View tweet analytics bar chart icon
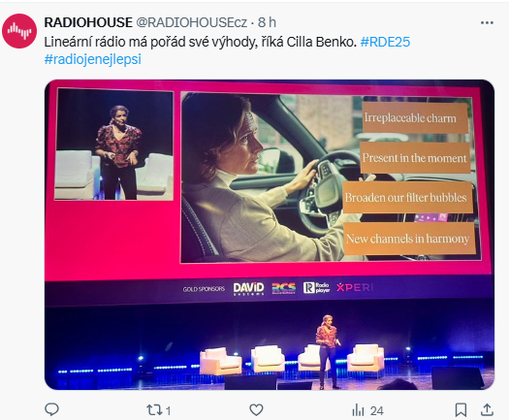Screen dimensions: 509x420 click(x=358, y=410)
